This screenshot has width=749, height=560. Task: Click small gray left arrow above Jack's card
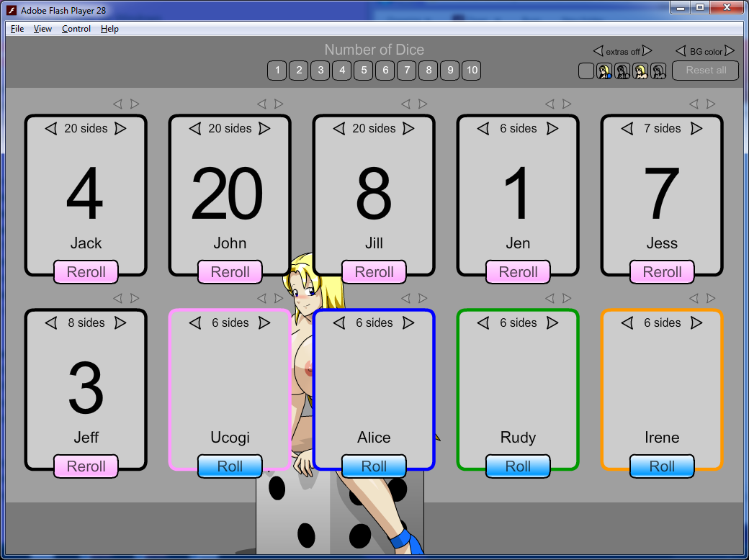[117, 104]
